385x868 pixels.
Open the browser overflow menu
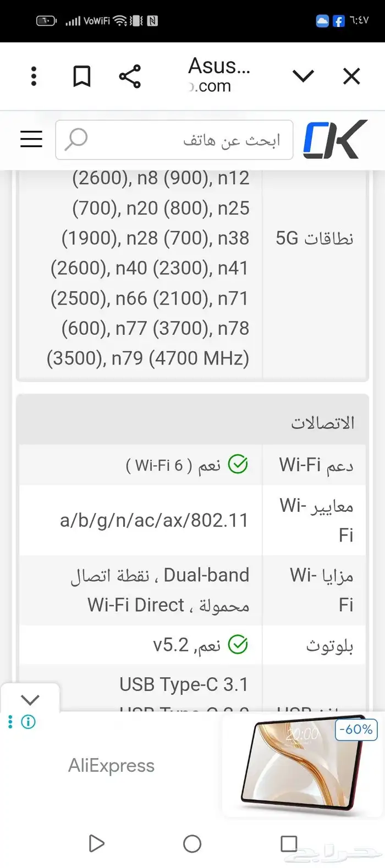click(x=33, y=76)
